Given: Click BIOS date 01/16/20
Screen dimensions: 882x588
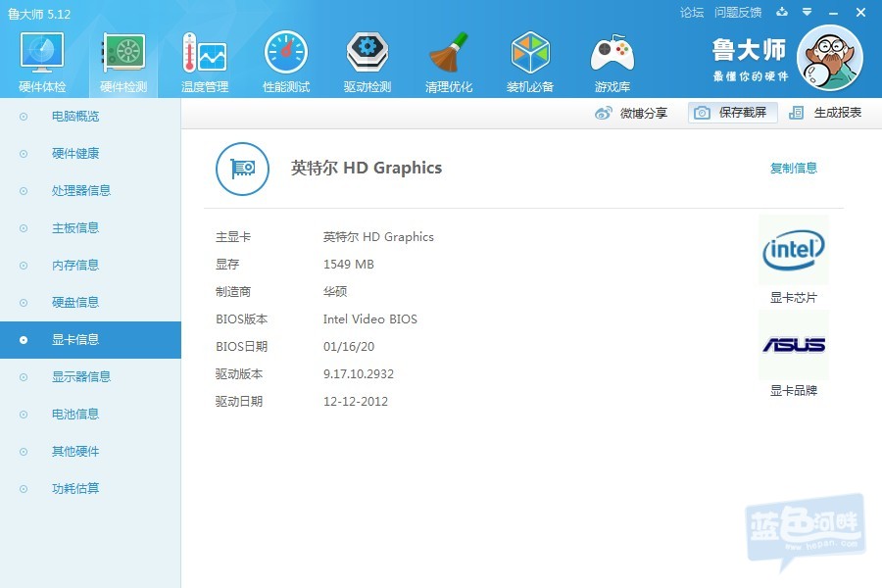Looking at the screenshot, I should click(349, 347).
